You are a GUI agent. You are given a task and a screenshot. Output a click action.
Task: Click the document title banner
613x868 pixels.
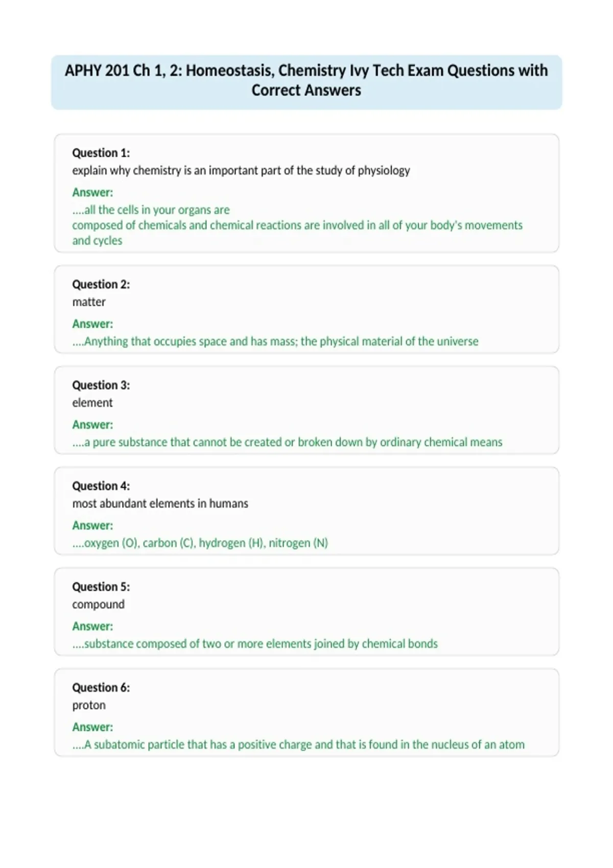pyautogui.click(x=306, y=82)
